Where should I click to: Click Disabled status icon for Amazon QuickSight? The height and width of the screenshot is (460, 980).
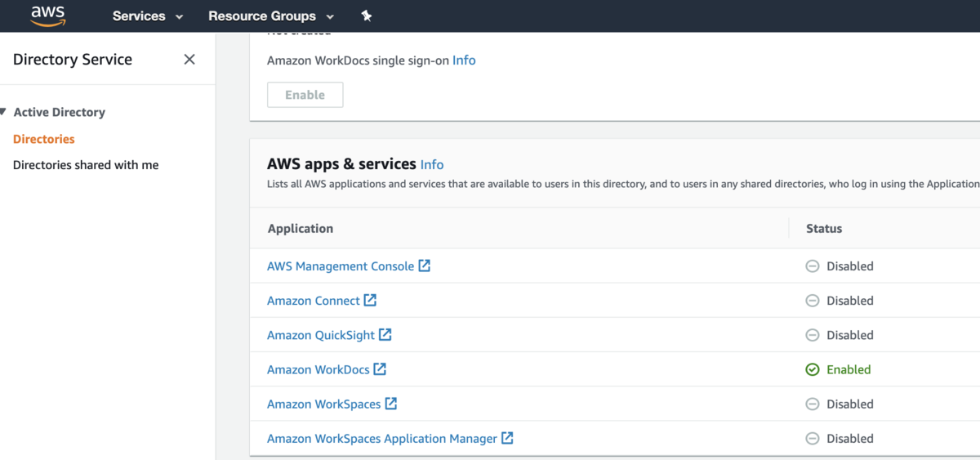point(813,335)
